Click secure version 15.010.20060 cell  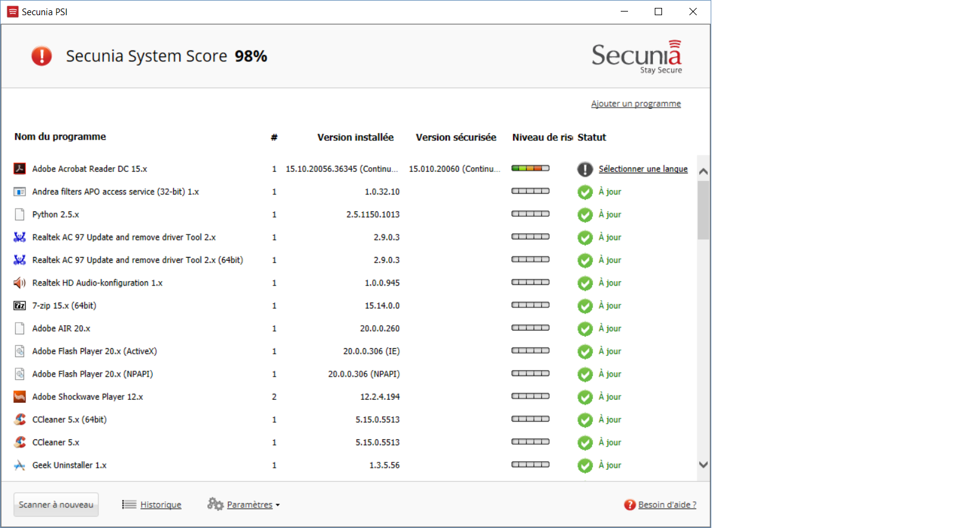click(454, 169)
